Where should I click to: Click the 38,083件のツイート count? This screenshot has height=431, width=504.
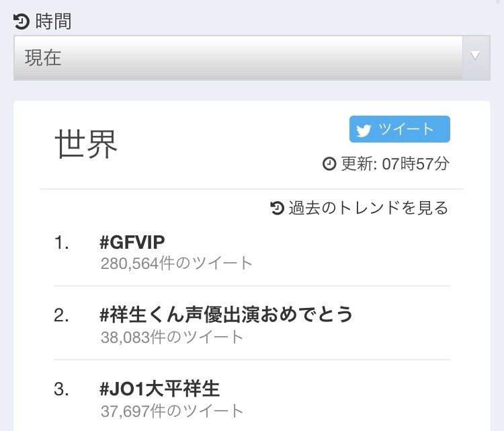(172, 338)
